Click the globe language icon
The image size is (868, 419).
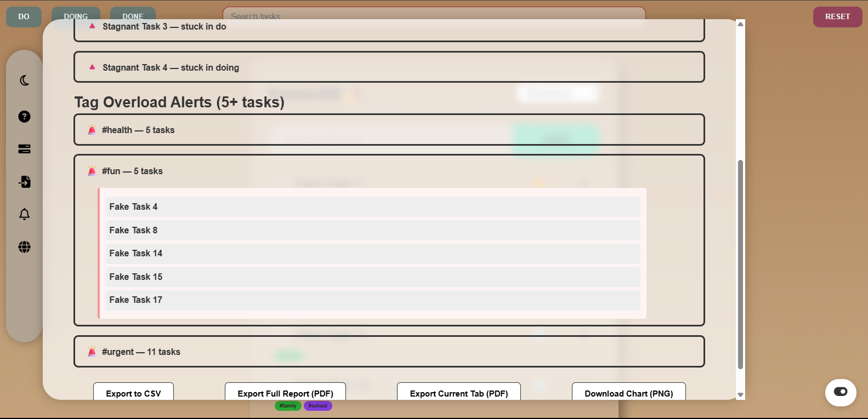coord(24,247)
